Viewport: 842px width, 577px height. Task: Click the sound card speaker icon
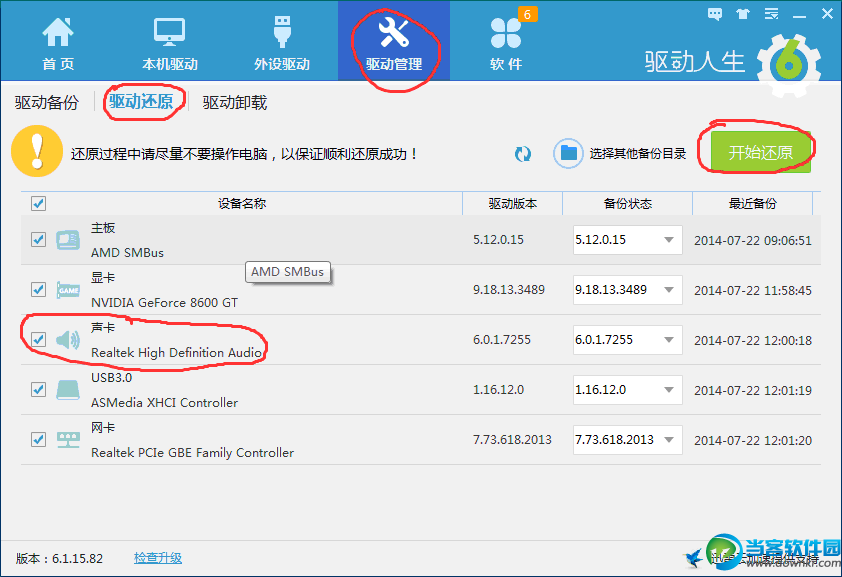coord(68,340)
